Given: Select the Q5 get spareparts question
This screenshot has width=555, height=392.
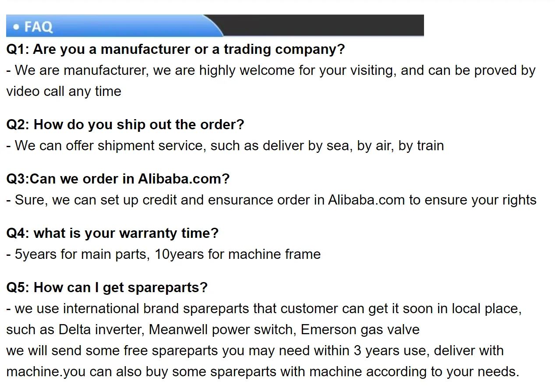Looking at the screenshot, I should pos(107,288).
